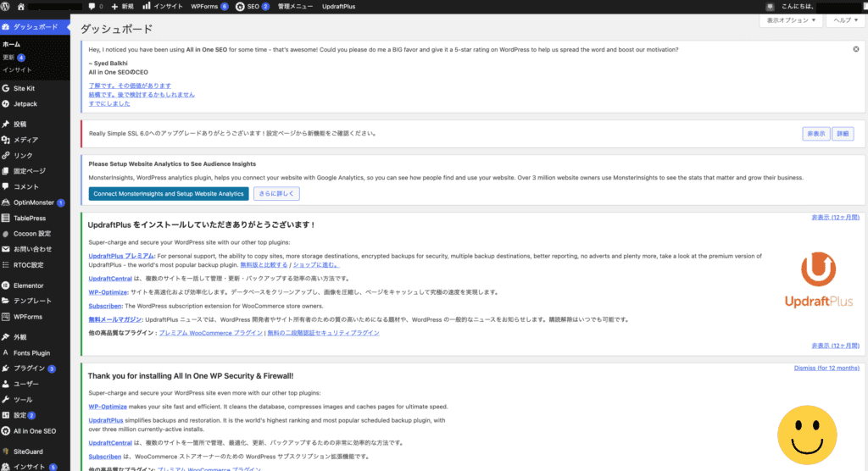The width and height of the screenshot is (868, 471).
Task: Click 結構です。後で検討するかもしれません link
Action: click(142, 95)
